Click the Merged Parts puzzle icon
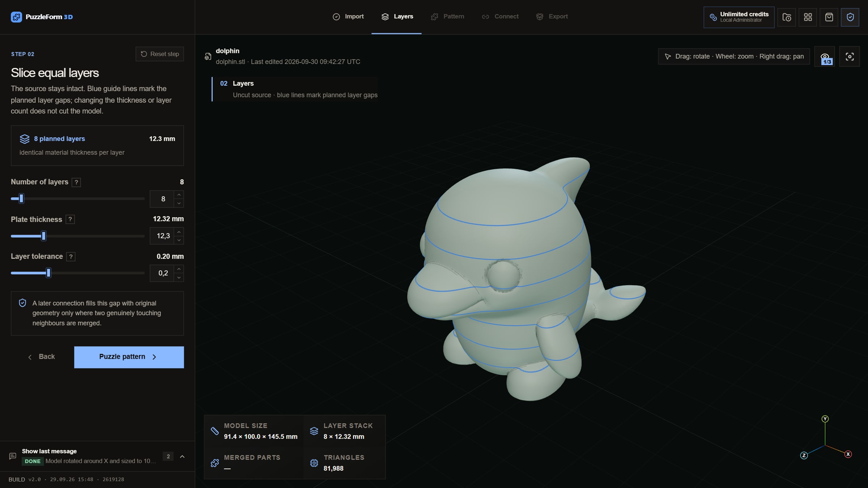The height and width of the screenshot is (488, 868). (x=214, y=463)
